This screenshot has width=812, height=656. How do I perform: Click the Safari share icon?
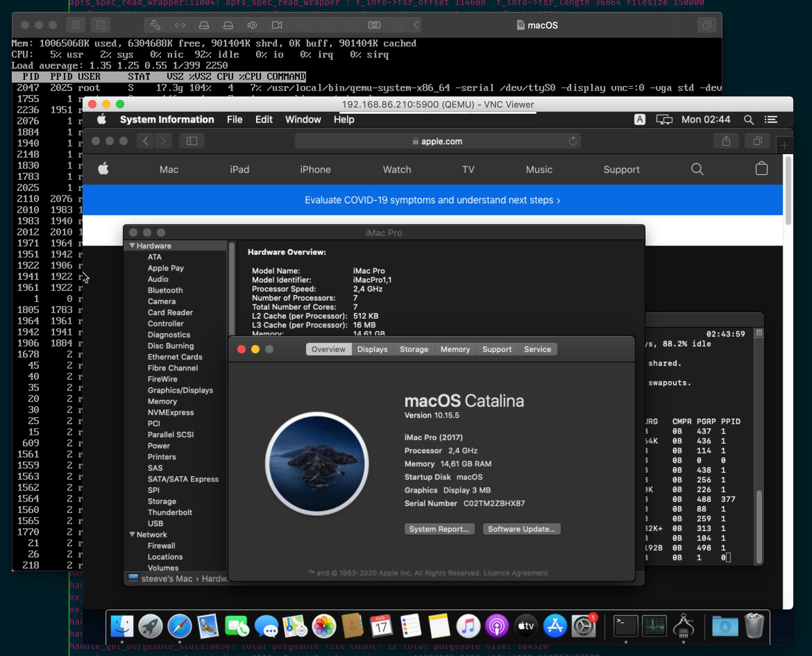pyautogui.click(x=726, y=141)
